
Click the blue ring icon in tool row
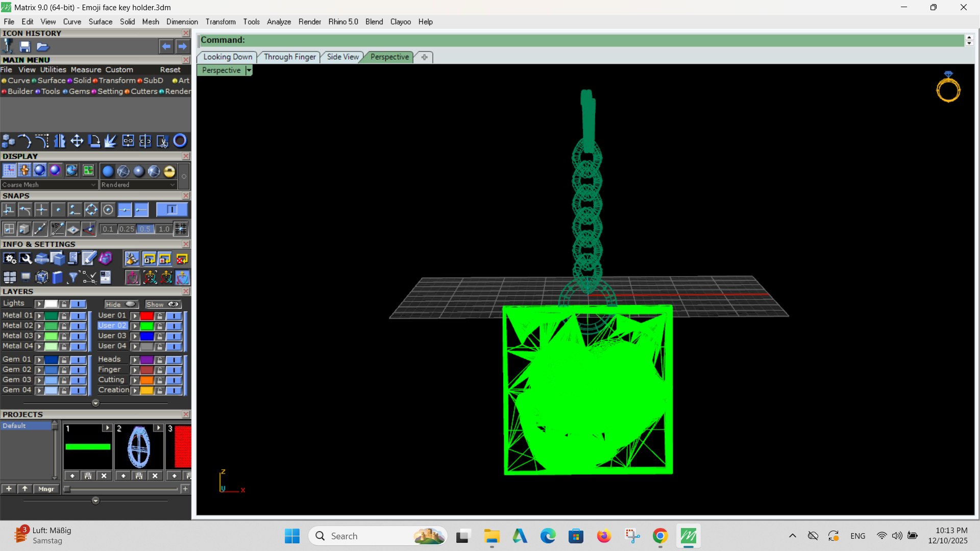pos(180,141)
